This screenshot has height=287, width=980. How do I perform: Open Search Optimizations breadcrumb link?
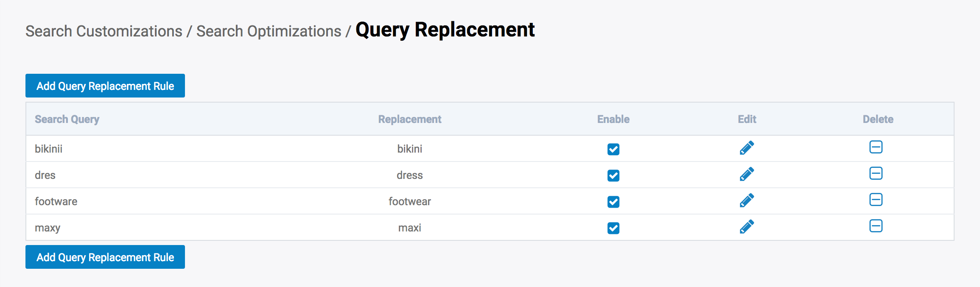click(x=269, y=31)
